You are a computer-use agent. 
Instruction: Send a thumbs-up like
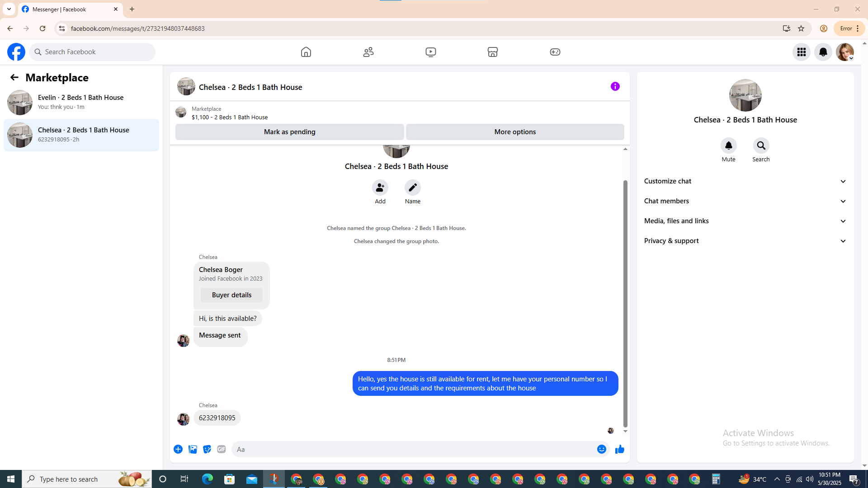620,449
